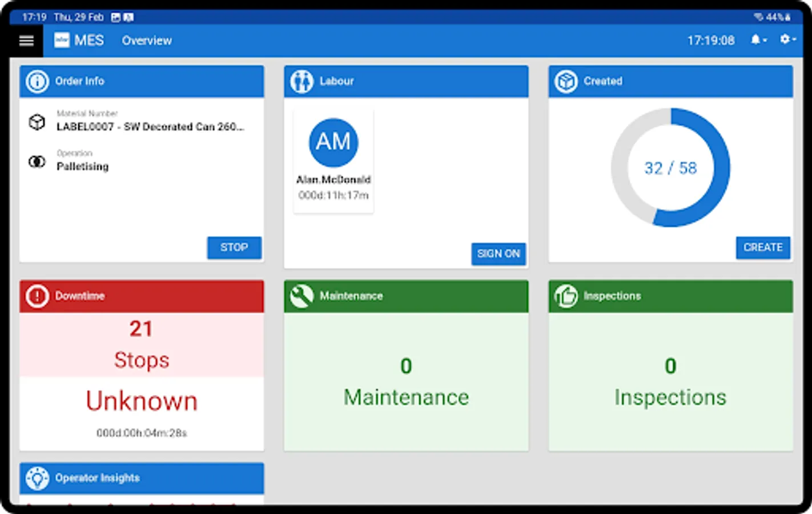Viewport: 812px width, 514px height.
Task: Click the LABEL0007 material number text
Action: coord(150,127)
